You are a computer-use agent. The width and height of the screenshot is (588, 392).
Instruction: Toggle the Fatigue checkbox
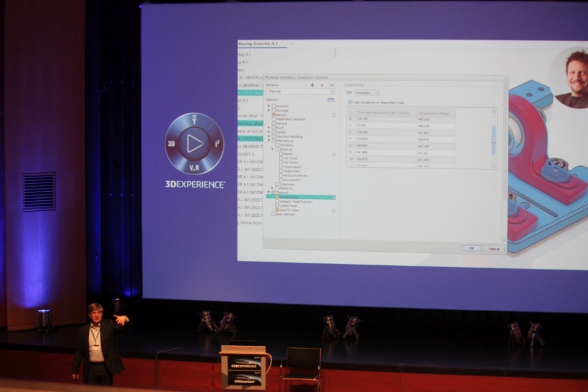(273, 123)
